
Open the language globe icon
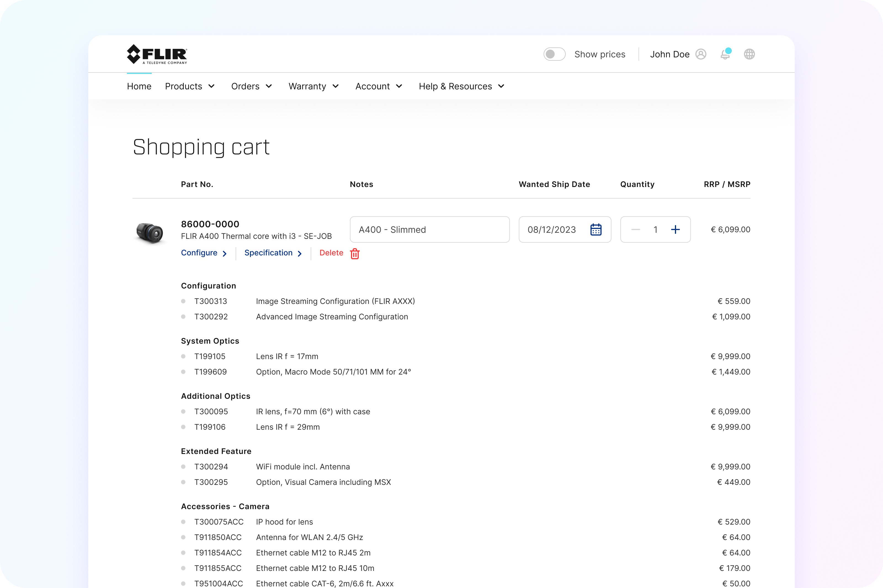749,54
